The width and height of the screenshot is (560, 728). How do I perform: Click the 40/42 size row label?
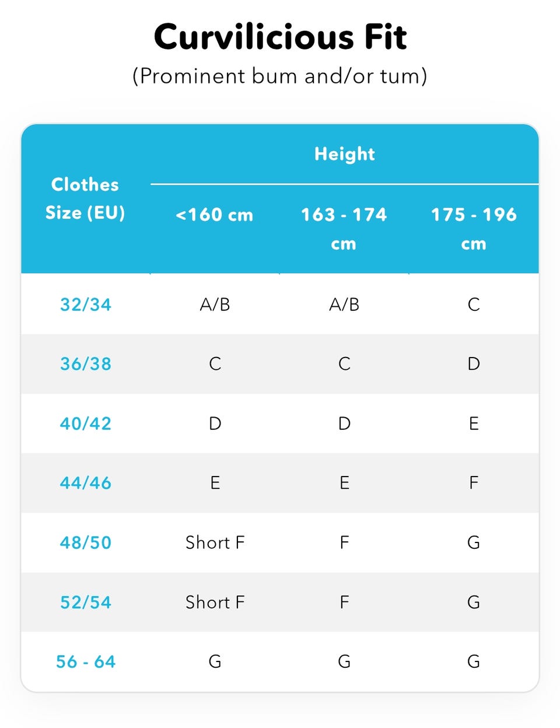tap(86, 423)
